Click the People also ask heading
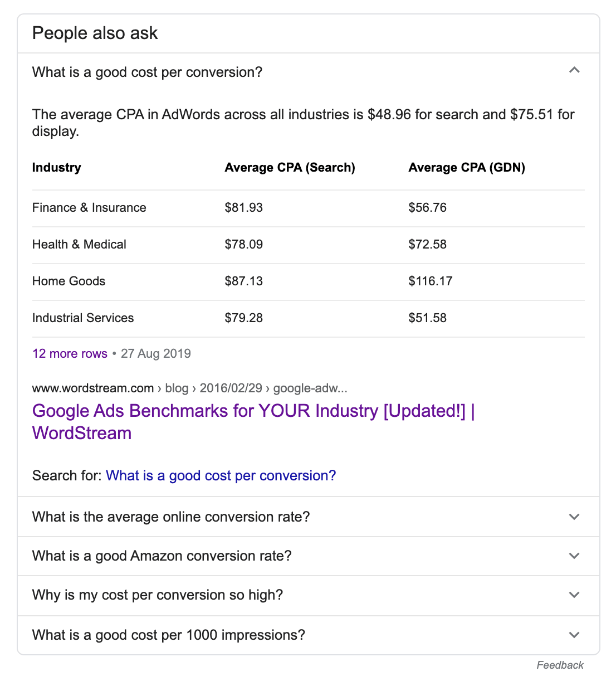 click(x=95, y=33)
